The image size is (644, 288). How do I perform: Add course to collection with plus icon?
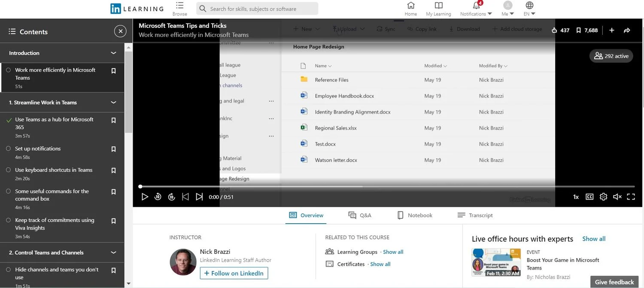(612, 30)
